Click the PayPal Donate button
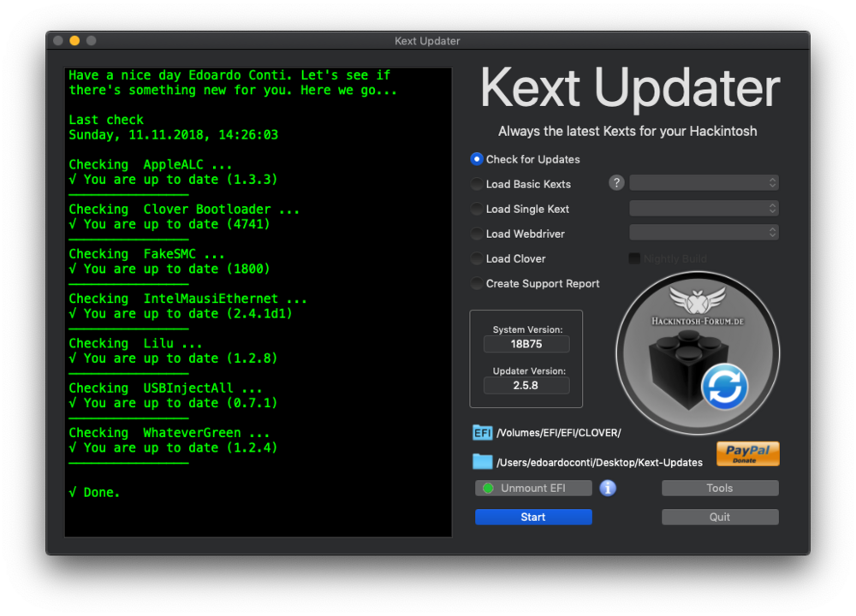Image resolution: width=856 pixels, height=616 pixels. pyautogui.click(x=747, y=453)
